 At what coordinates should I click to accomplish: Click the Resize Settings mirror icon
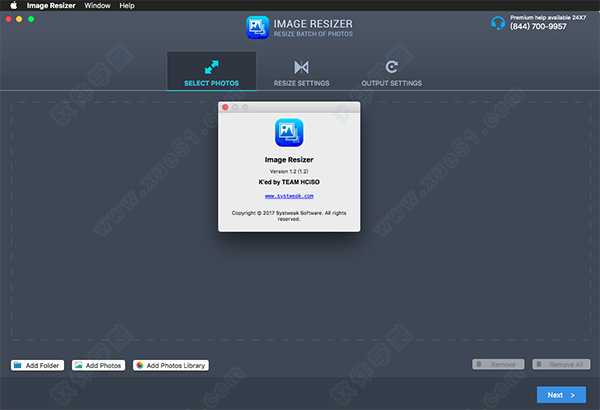301,67
